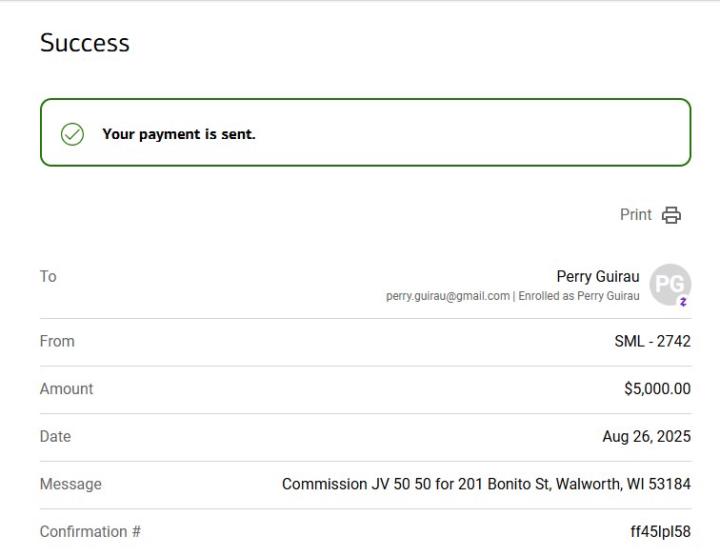
Task: Click the "Amount" row label
Action: [x=66, y=389]
